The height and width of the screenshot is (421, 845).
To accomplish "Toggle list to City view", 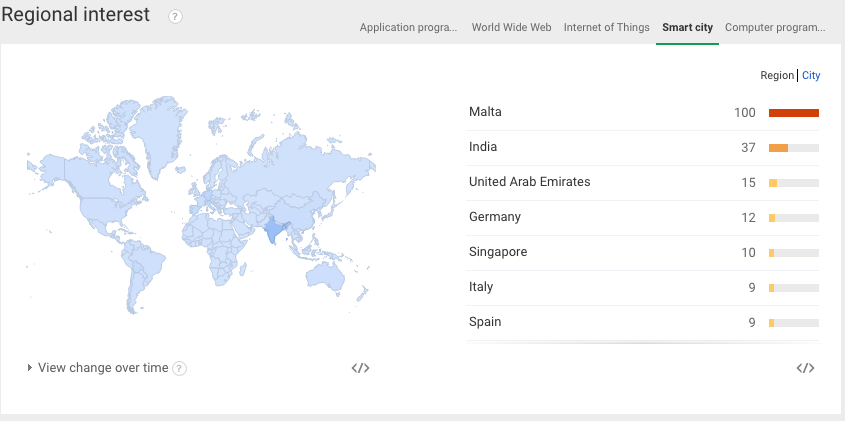I will click(x=811, y=76).
